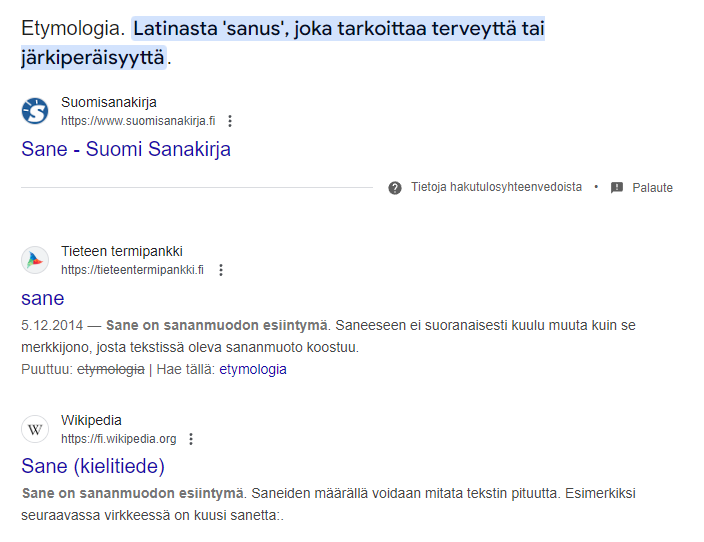Open the 'sane' Tieteen termipankki result
Image resolution: width=704 pixels, height=542 pixels.
pos(43,298)
